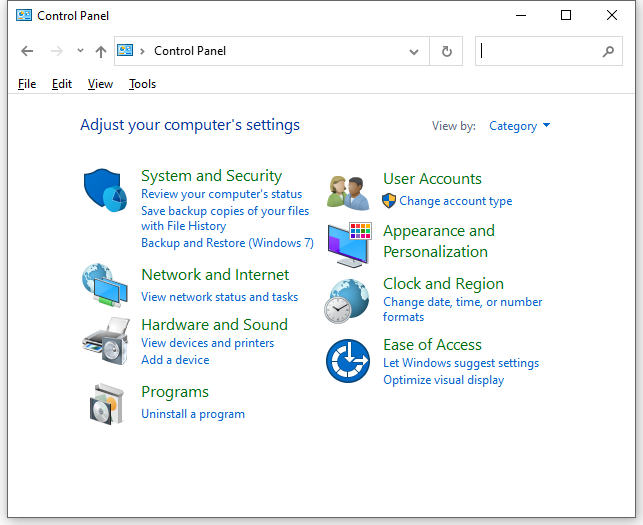Open the Appearance and Personalization monitor icon
Viewport: 643px width, 525px height.
coord(349,245)
